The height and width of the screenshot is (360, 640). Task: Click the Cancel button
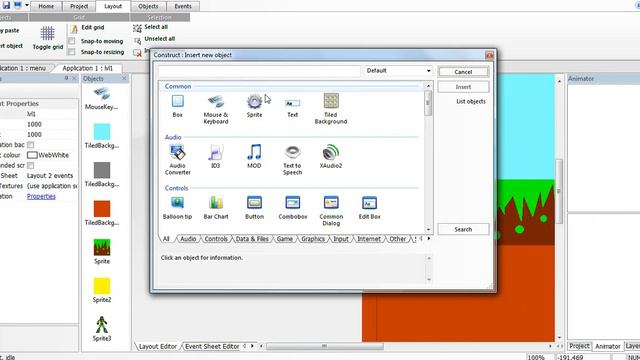[x=463, y=72]
